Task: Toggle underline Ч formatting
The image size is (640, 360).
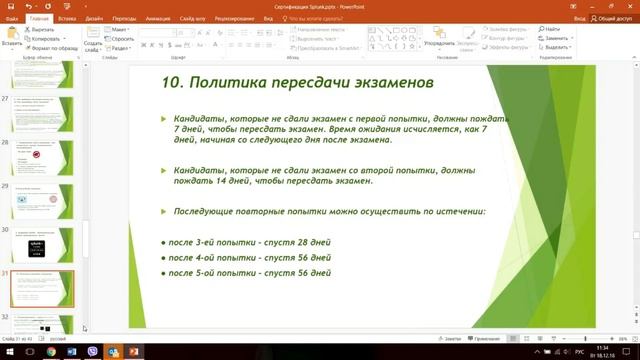Action: click(x=161, y=45)
